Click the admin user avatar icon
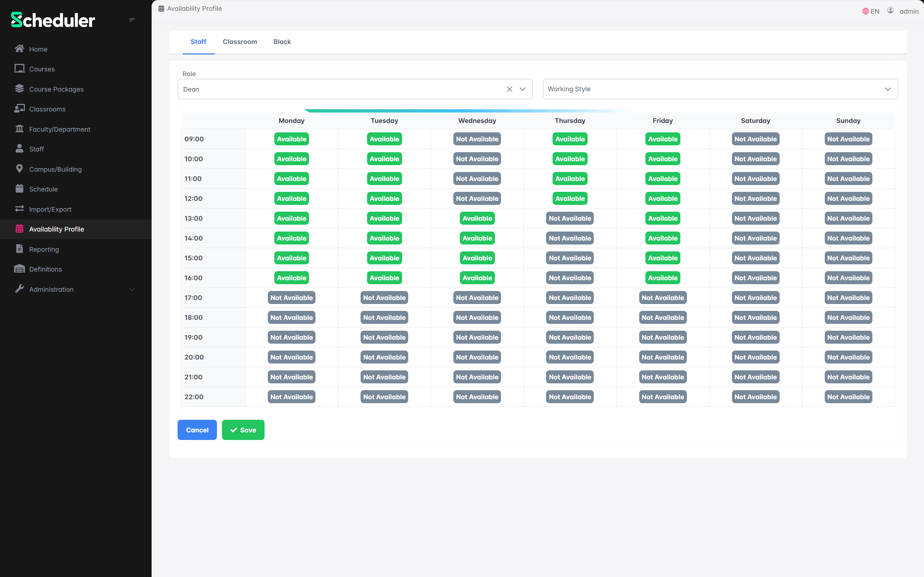The image size is (924, 577). click(x=890, y=11)
